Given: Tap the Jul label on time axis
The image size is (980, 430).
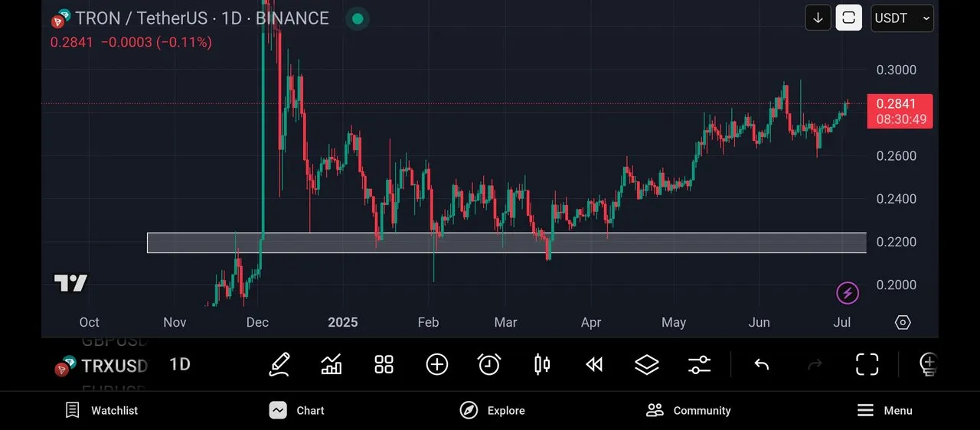Looking at the screenshot, I should tap(841, 322).
